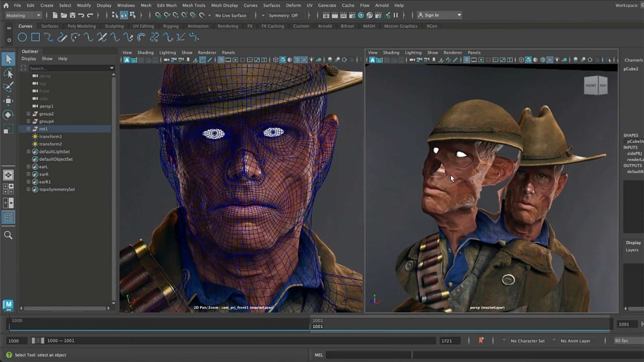Click No Live Surface field
The height and width of the screenshot is (362, 644).
coord(231,15)
